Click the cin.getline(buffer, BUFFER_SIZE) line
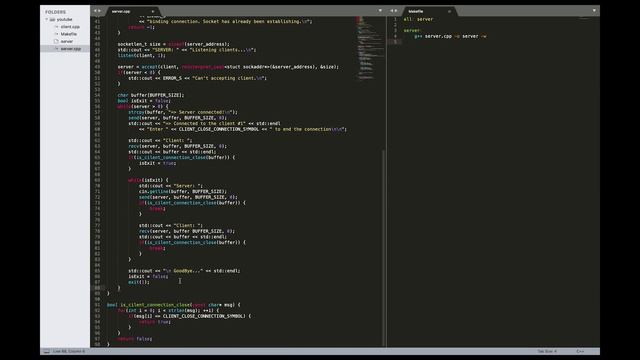640x360 pixels. pyautogui.click(x=183, y=191)
